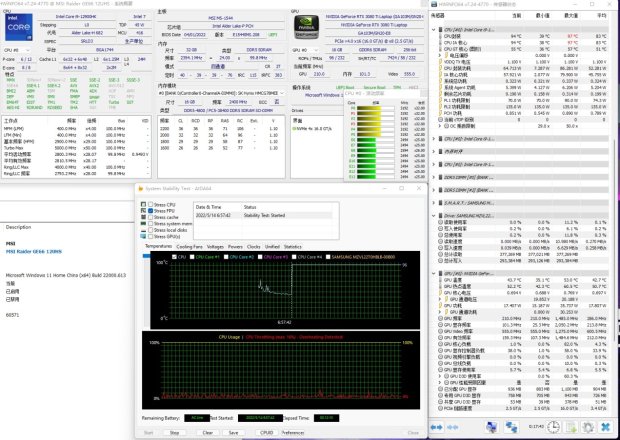Click the Stop button in AIDA64
This screenshot has height=440, width=620.
click(x=174, y=433)
